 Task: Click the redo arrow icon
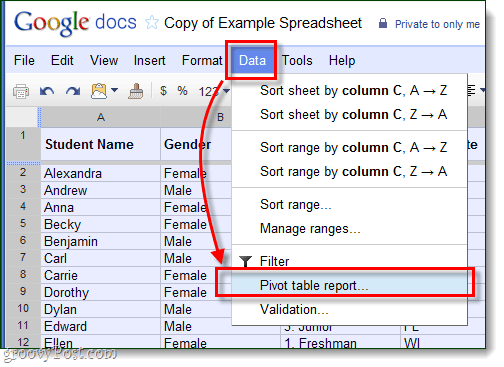click(73, 91)
